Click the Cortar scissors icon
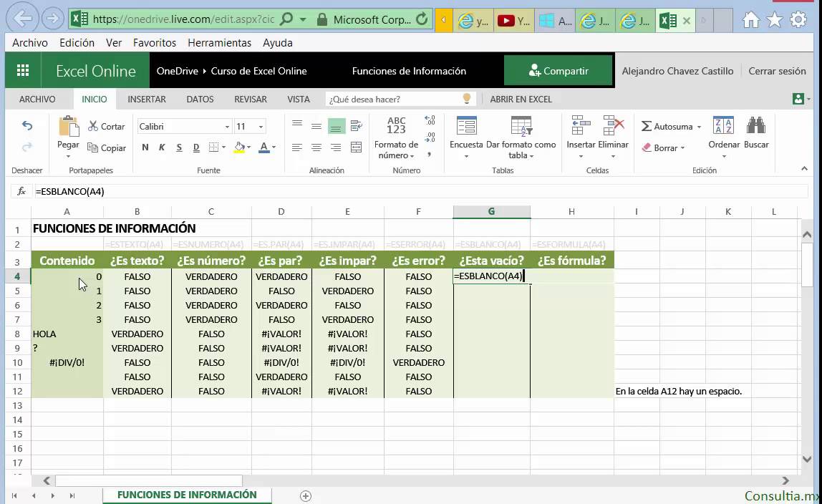The image size is (822, 504). pyautogui.click(x=94, y=126)
